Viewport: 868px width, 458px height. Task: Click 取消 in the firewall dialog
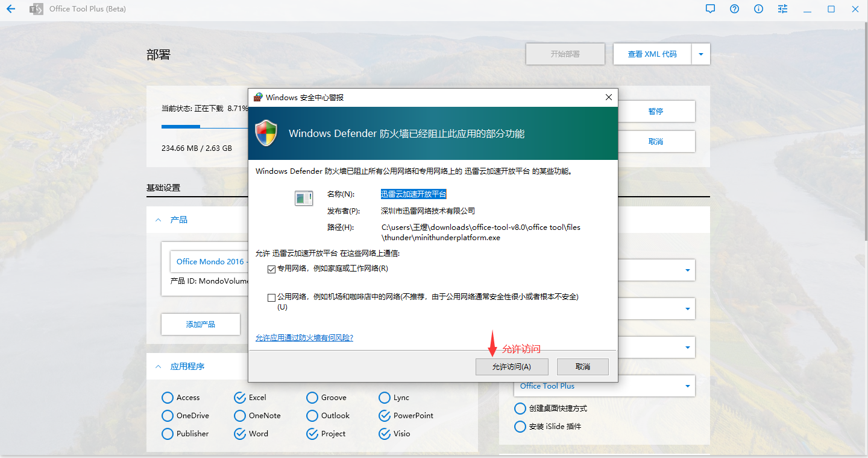[x=583, y=367]
